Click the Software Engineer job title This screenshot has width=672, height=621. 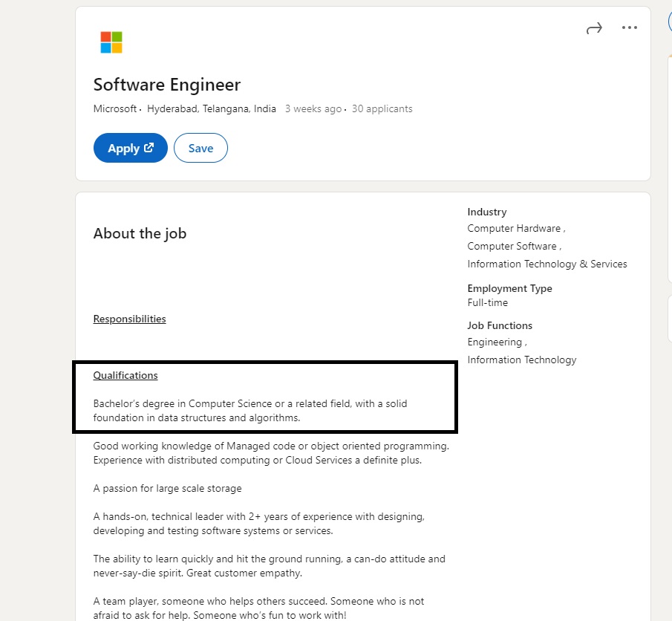(167, 85)
